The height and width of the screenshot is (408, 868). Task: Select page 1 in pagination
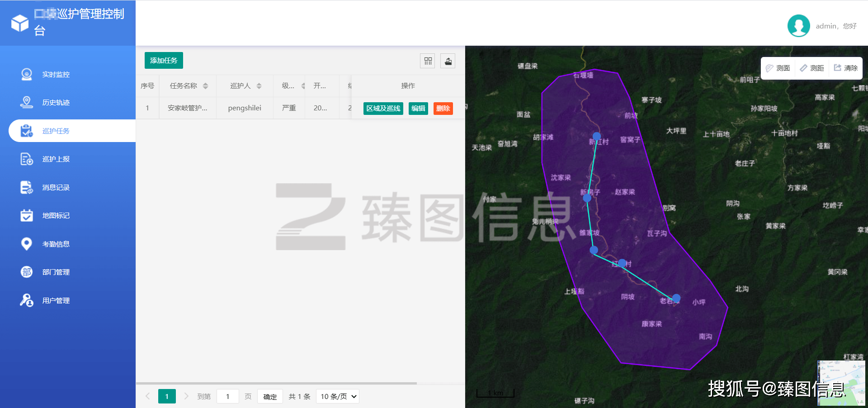[167, 396]
